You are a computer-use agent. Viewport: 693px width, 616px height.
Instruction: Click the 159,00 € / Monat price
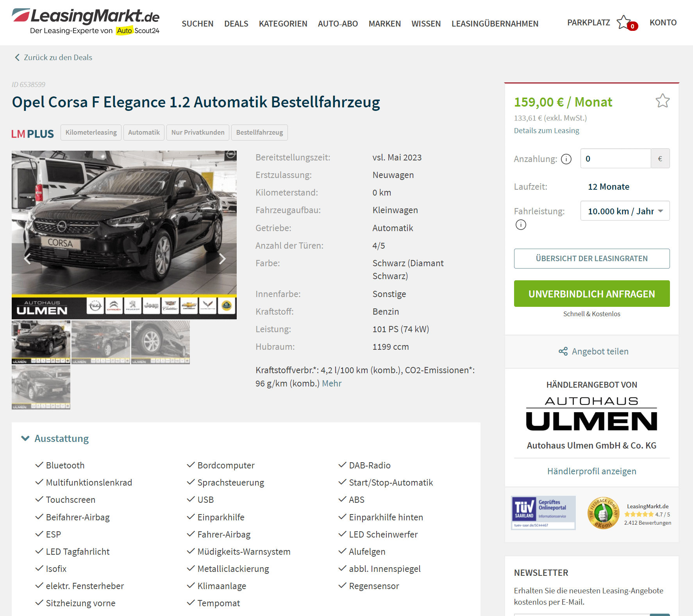[x=563, y=102]
